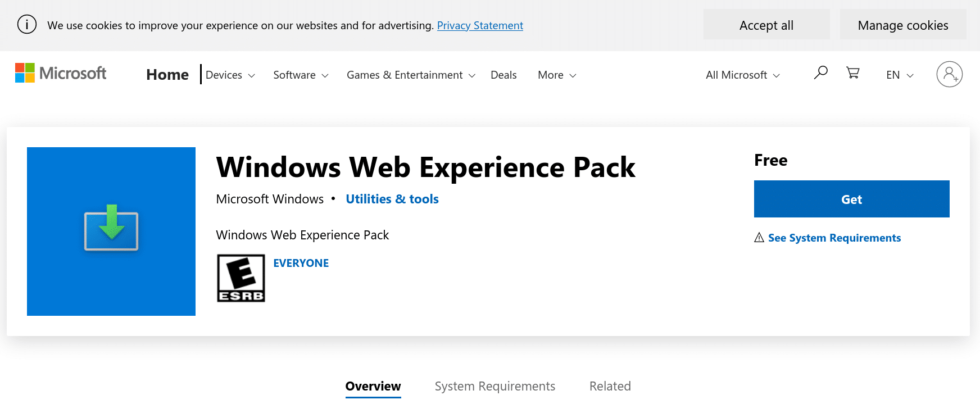Click the Microsoft logo
Screen dimensions: 980x404
[61, 73]
